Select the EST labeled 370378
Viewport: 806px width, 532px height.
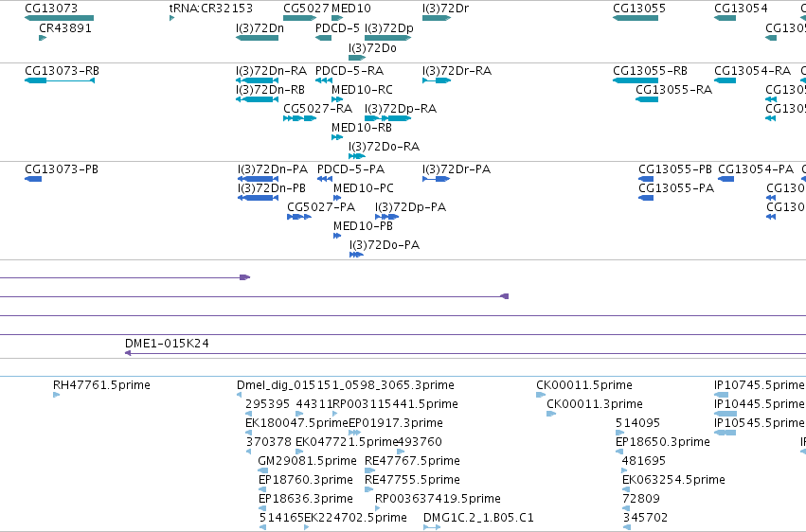coord(249,452)
